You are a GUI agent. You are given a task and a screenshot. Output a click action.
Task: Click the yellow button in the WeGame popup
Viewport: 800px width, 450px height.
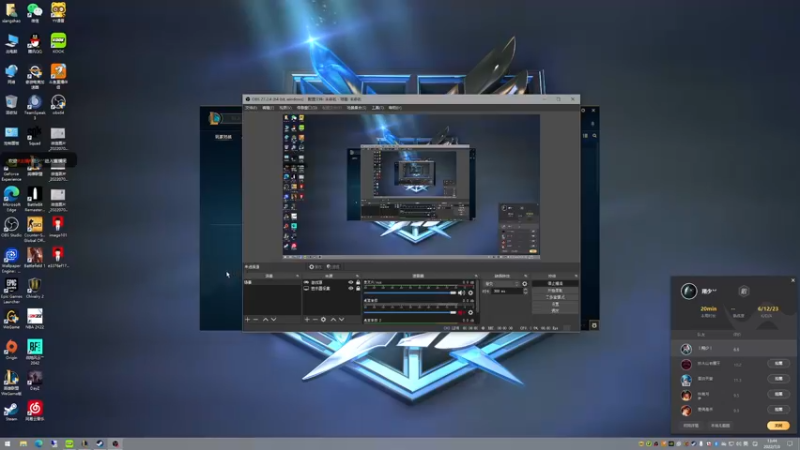click(x=778, y=426)
